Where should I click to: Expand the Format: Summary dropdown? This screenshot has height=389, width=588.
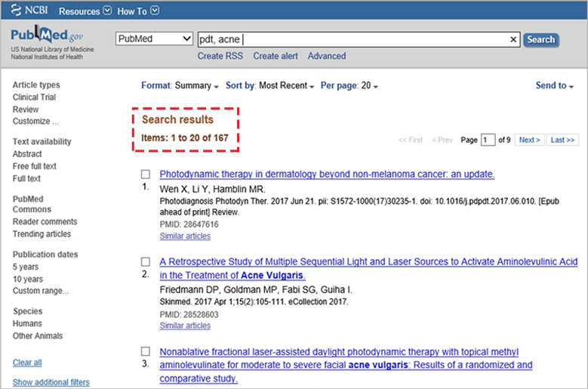(180, 85)
